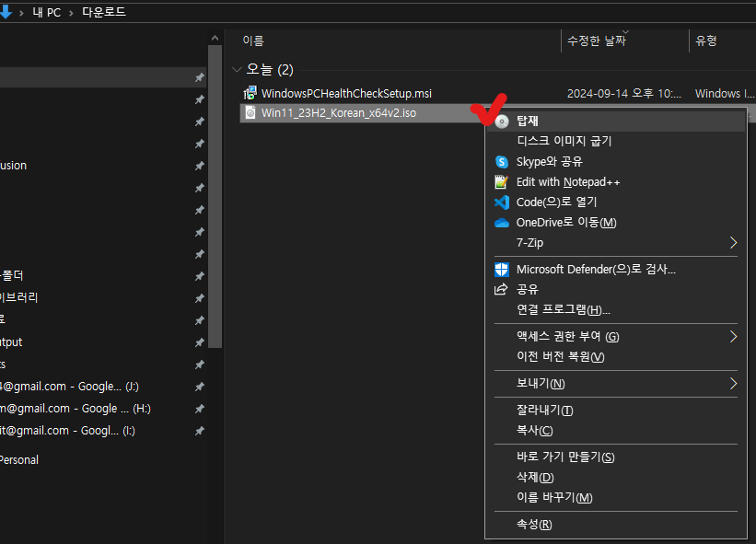
Task: Click the sidebar vertical scrollbar thumb
Action: click(x=215, y=197)
